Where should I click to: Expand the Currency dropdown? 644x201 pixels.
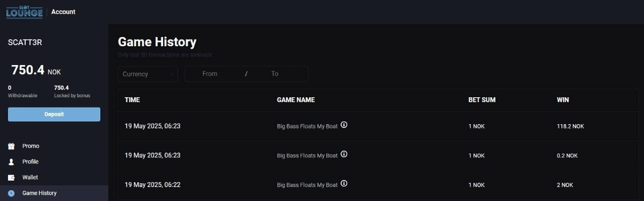click(x=148, y=74)
